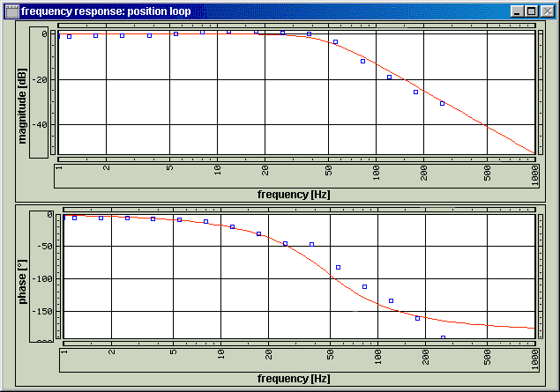Click 'frequency [Hz]' label under magnitude plot
The image size is (560, 392).
tap(294, 195)
